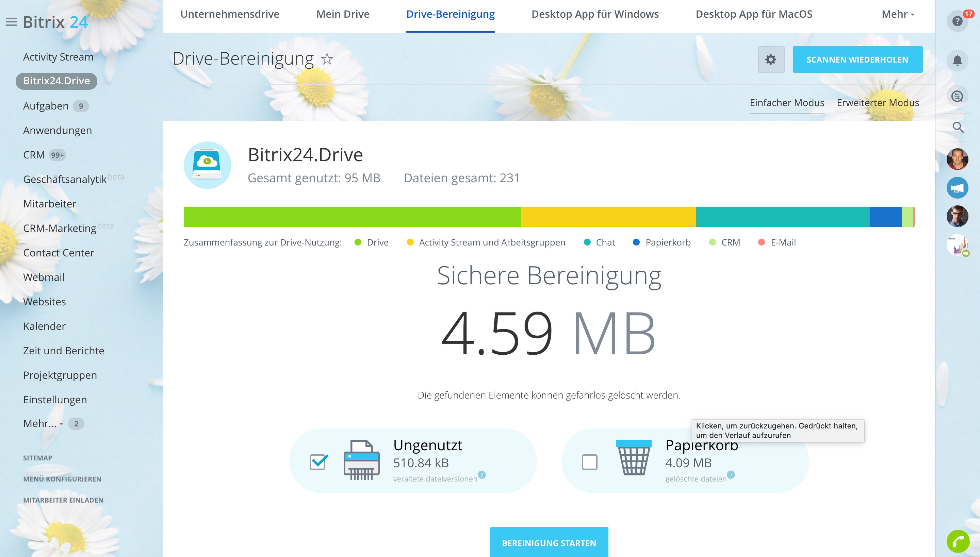Image resolution: width=980 pixels, height=557 pixels.
Task: Click Mitarbeiter einladen link
Action: (x=63, y=500)
